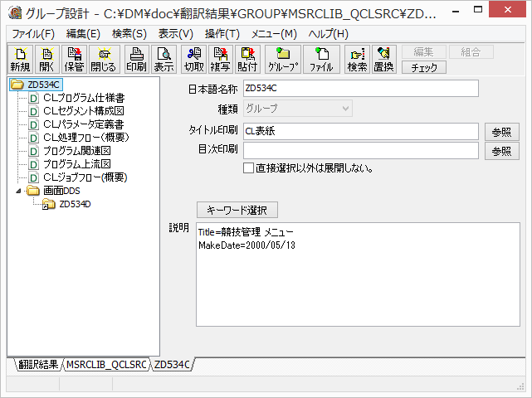Select ZD534C root folder in tree
This screenshot has width=532, height=398.
[36, 85]
